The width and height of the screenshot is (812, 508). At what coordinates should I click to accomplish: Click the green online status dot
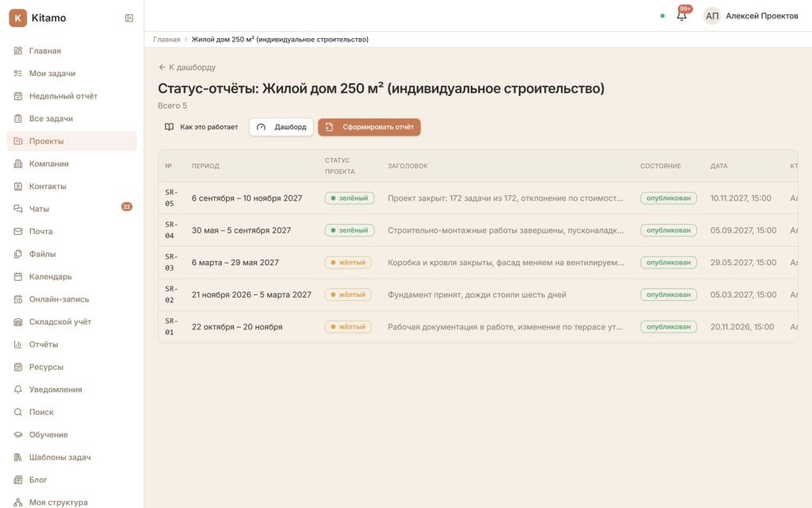coord(662,16)
